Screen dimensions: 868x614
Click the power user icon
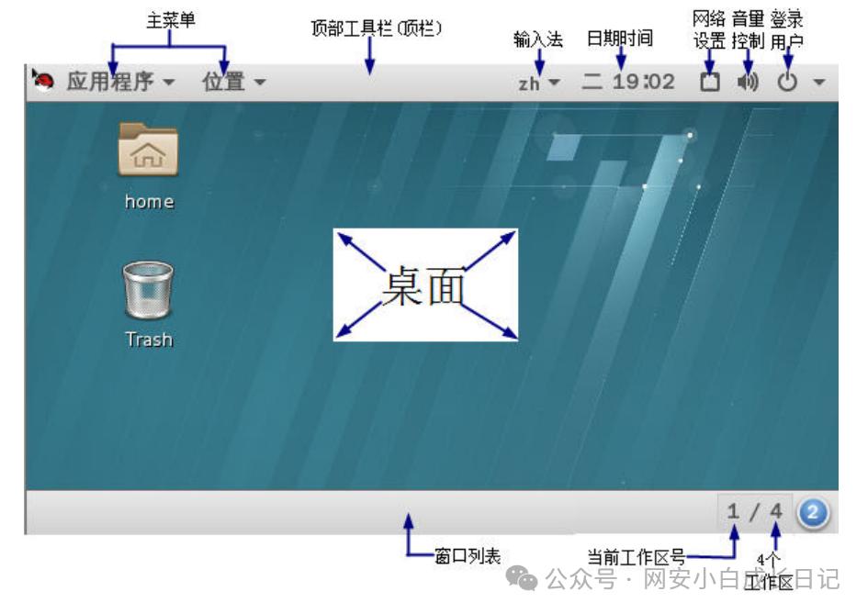pos(787,82)
